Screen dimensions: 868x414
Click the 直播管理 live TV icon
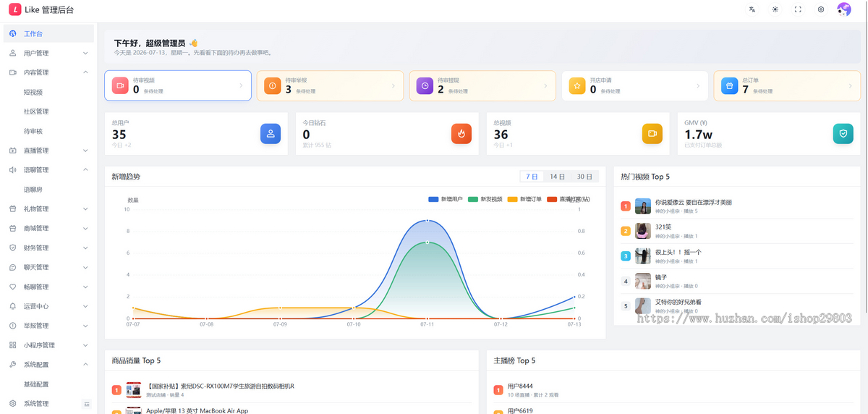tap(13, 151)
